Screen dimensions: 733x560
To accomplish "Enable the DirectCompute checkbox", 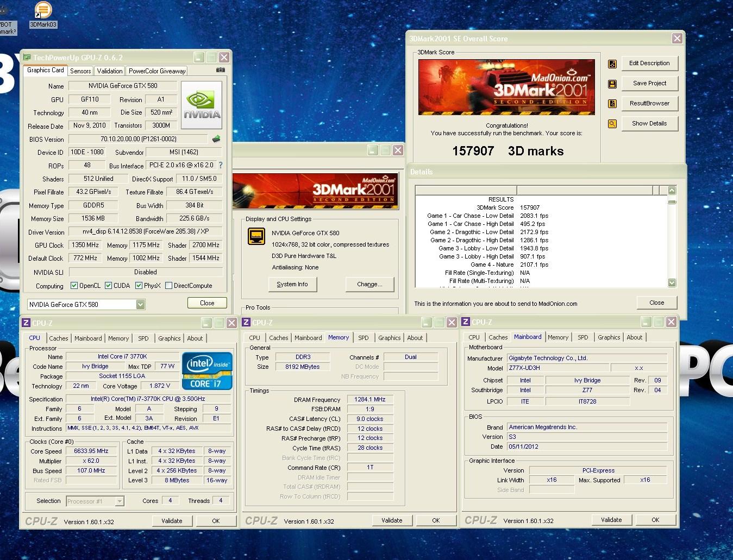I will click(169, 286).
